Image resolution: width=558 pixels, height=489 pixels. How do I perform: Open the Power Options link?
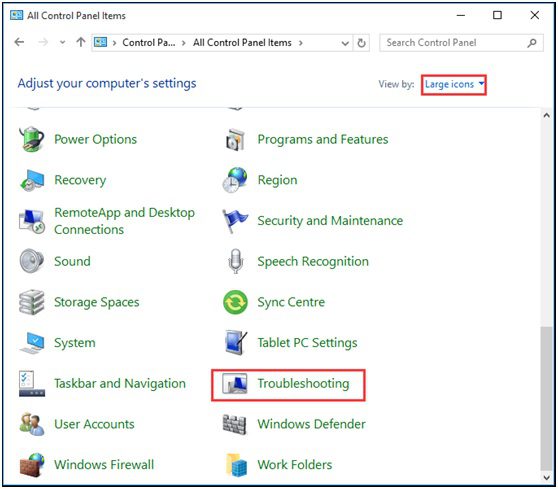[95, 139]
